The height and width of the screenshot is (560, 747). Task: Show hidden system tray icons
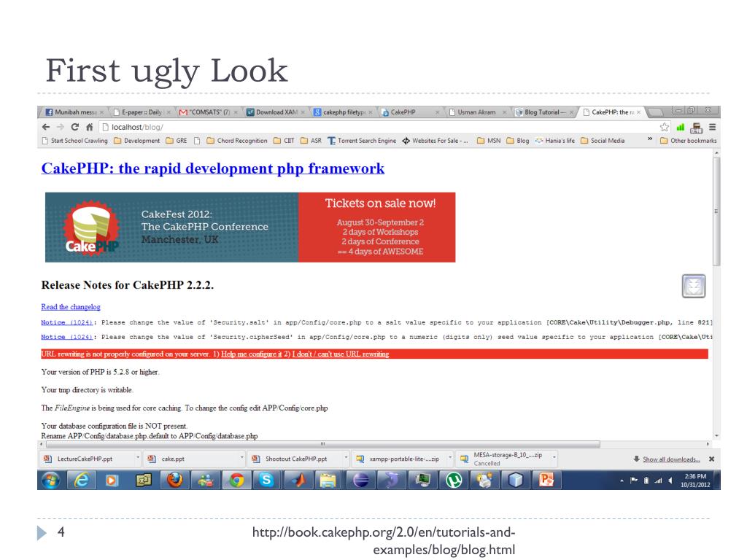[622, 481]
